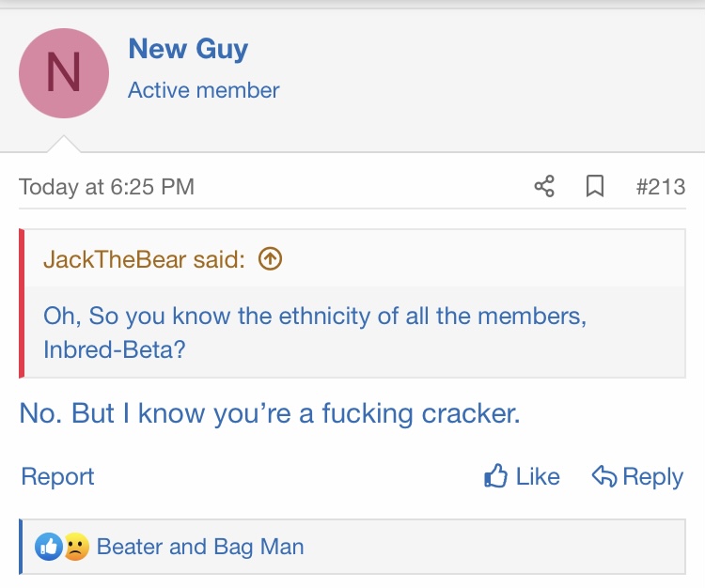Report this post via Report link
Screen dimensions: 705x588
click(57, 477)
